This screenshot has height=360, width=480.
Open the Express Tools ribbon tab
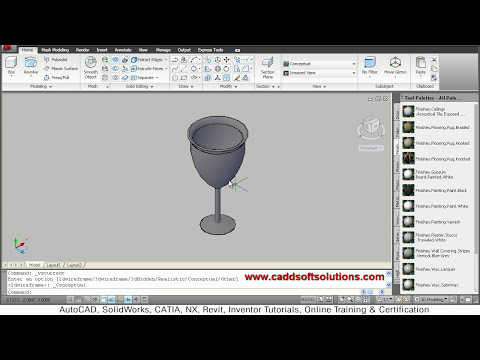click(210, 50)
